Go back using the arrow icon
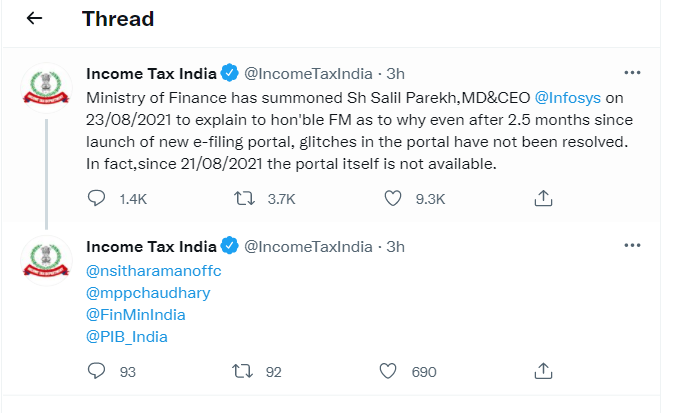 click(34, 19)
